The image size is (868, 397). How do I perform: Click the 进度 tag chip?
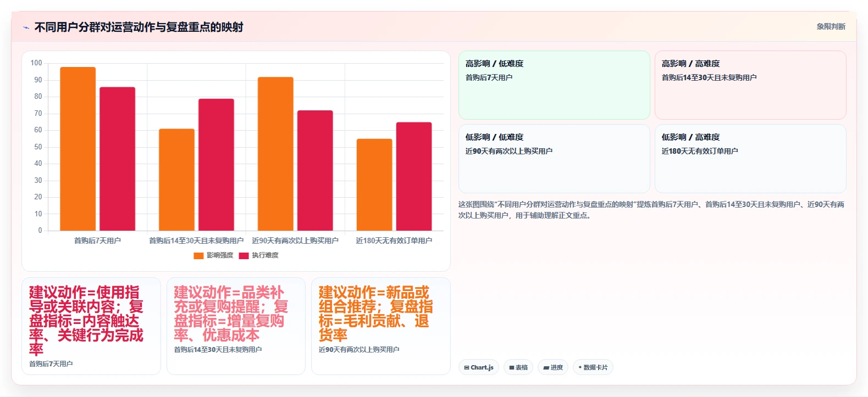click(553, 367)
